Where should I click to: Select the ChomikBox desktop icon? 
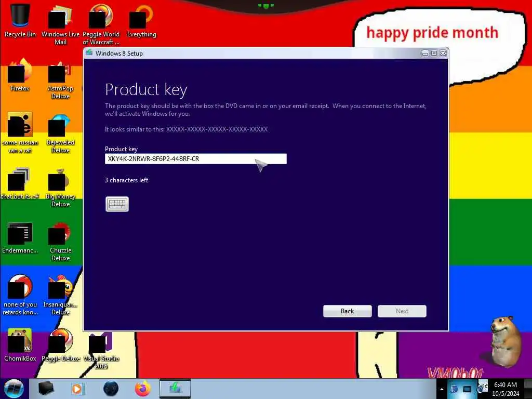click(x=20, y=345)
